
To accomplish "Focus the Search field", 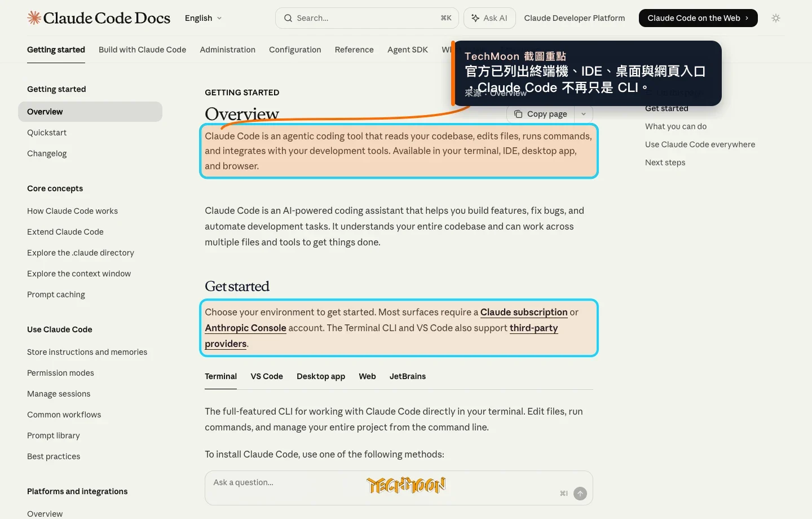I will tap(367, 18).
